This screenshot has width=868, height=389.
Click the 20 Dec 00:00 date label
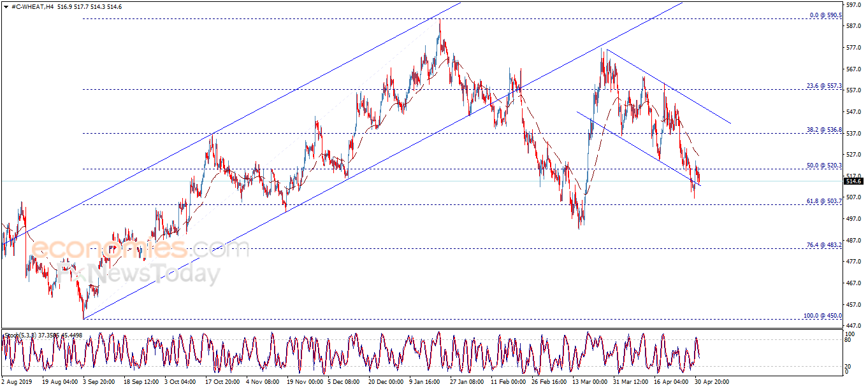point(385,383)
